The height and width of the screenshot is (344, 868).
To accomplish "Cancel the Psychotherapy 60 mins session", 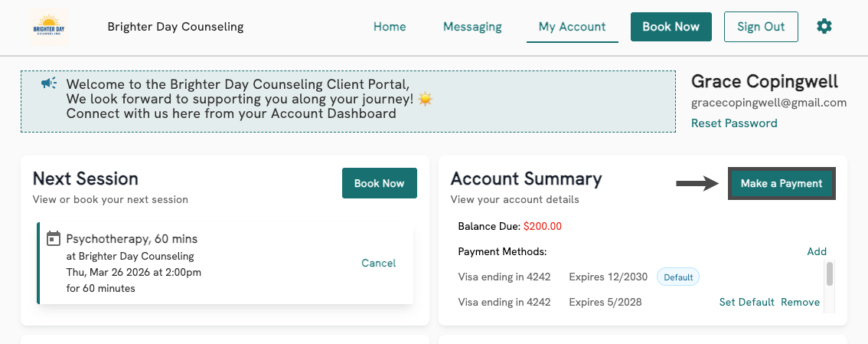I will point(378,263).
